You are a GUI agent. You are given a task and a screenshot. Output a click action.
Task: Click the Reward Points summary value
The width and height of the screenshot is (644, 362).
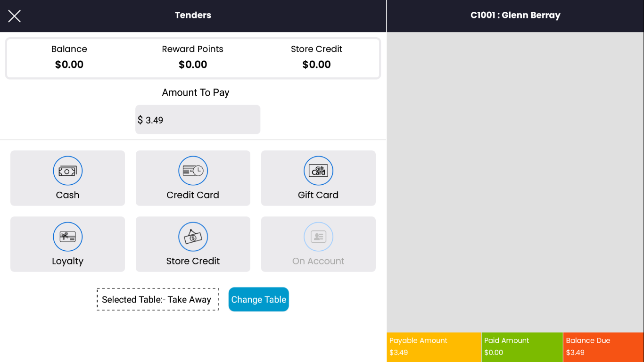click(193, 64)
